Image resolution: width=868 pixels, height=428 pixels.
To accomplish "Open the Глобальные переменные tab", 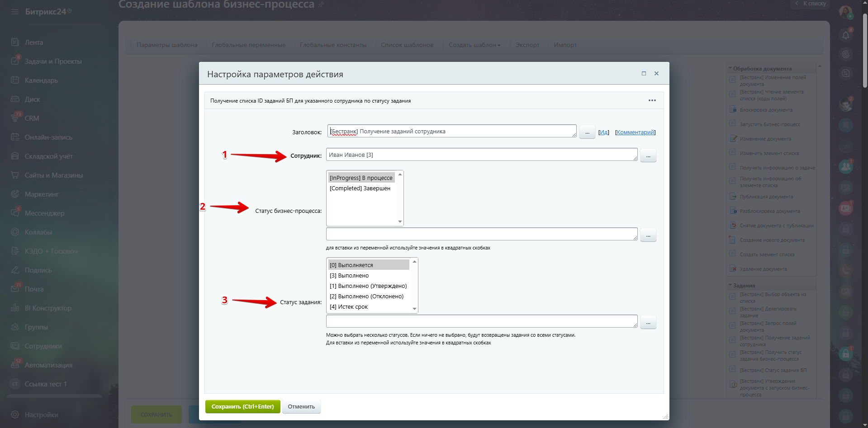I will coord(248,45).
